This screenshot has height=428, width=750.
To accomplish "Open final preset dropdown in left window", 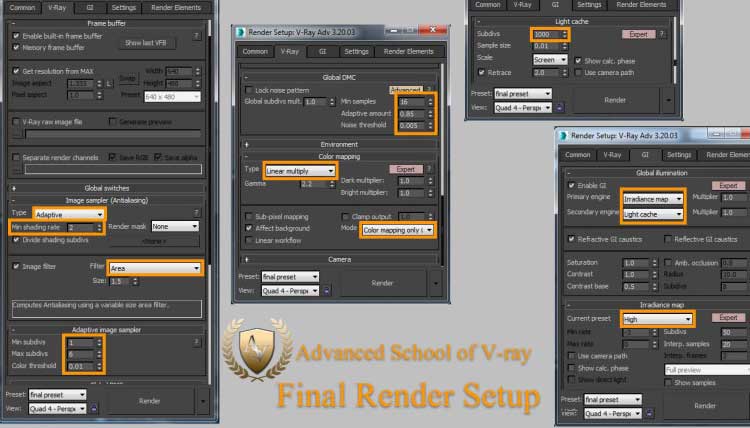I will pyautogui.click(x=57, y=395).
